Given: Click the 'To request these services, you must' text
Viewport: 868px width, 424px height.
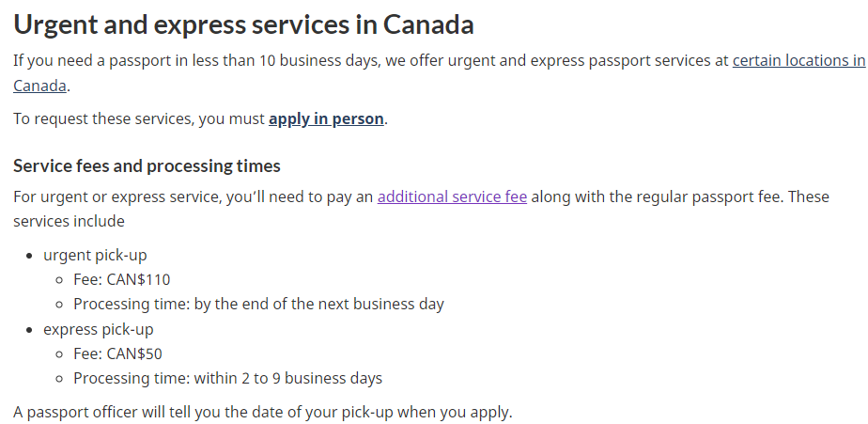Looking at the screenshot, I should click(x=139, y=119).
